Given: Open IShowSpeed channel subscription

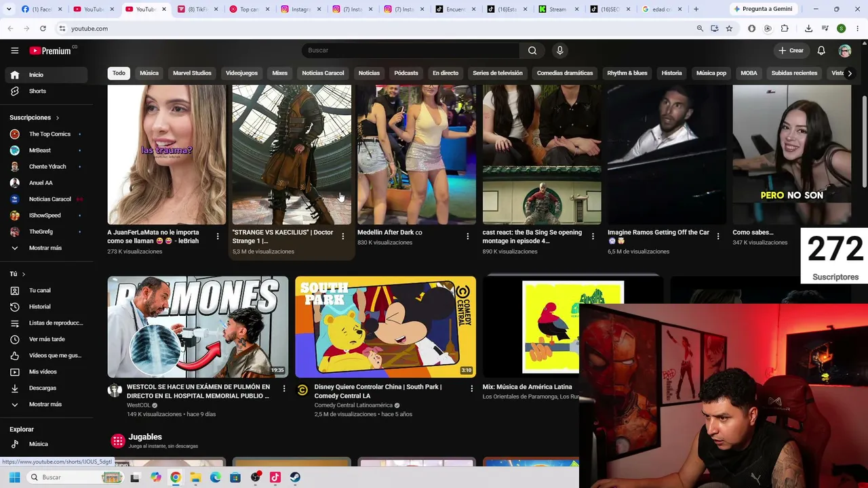Looking at the screenshot, I should click(45, 216).
